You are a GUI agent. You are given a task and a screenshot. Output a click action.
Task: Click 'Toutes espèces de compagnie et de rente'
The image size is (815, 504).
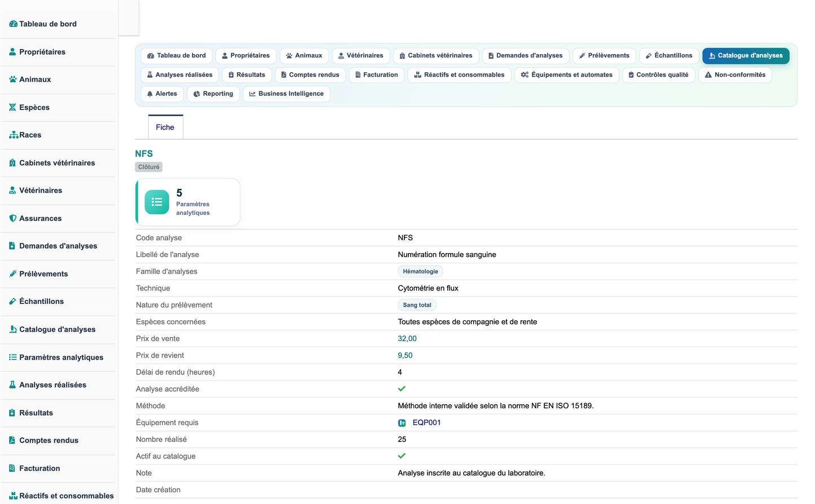click(x=468, y=322)
